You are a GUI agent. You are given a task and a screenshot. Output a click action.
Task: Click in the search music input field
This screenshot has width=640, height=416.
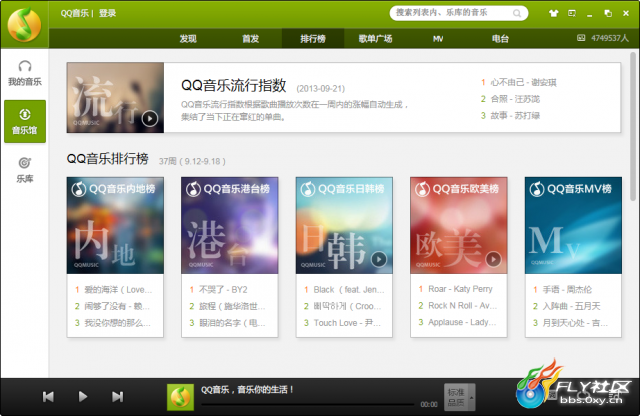452,13
